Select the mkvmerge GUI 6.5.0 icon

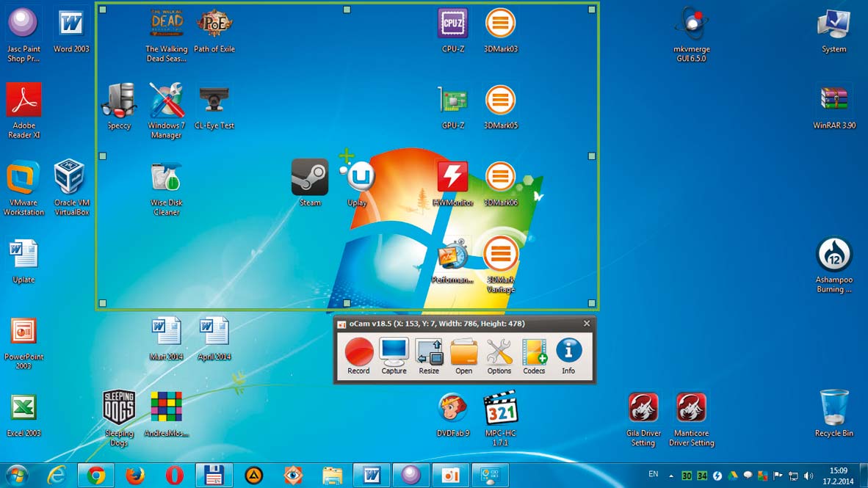click(x=691, y=35)
